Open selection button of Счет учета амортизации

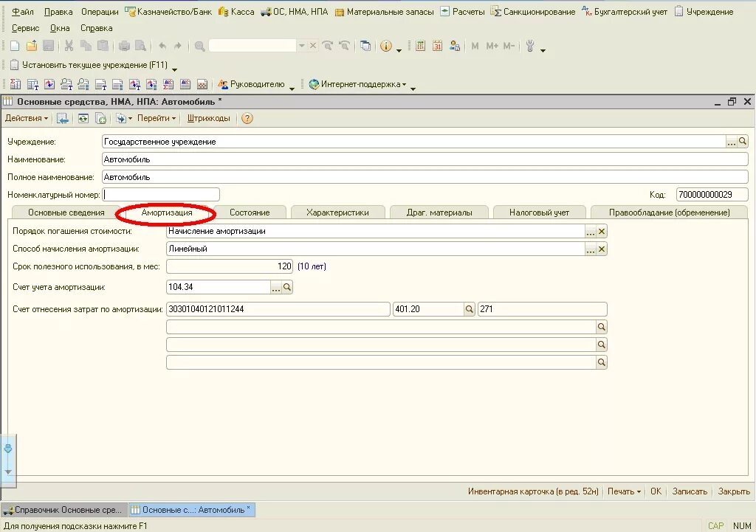276,287
